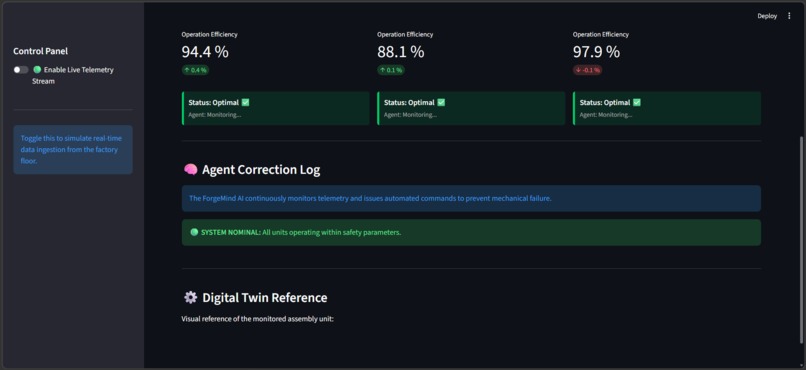Click the Operation Efficiency label above 94.4 %
The image size is (806, 370).
[209, 34]
